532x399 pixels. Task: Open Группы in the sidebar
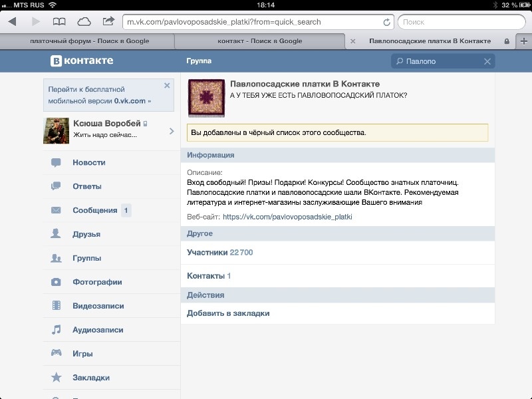tap(112, 258)
